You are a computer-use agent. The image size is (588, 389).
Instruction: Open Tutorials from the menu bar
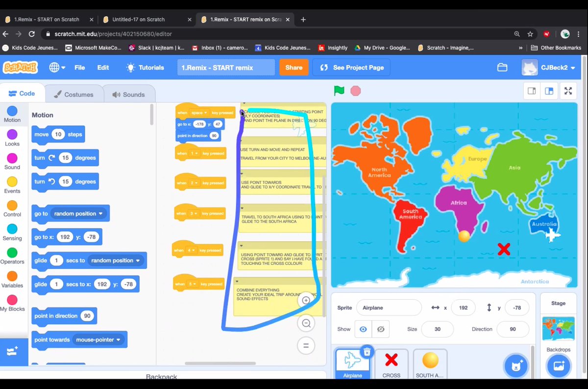(x=145, y=67)
